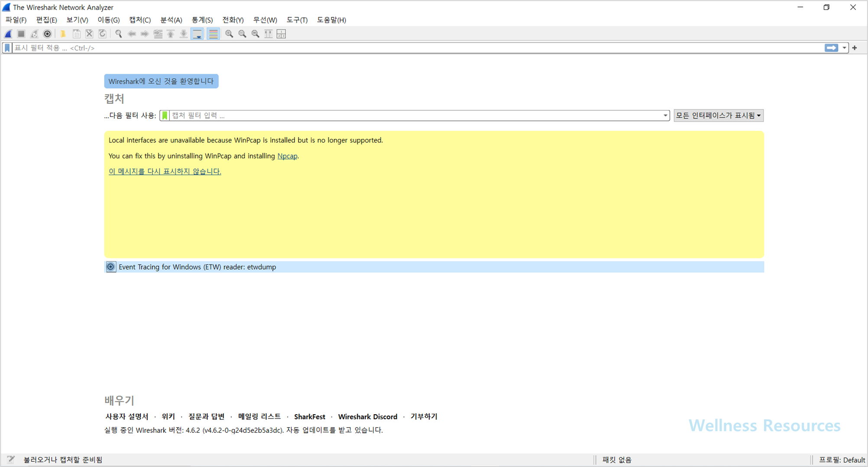Expand the capture filter dropdown arrow

click(665, 116)
